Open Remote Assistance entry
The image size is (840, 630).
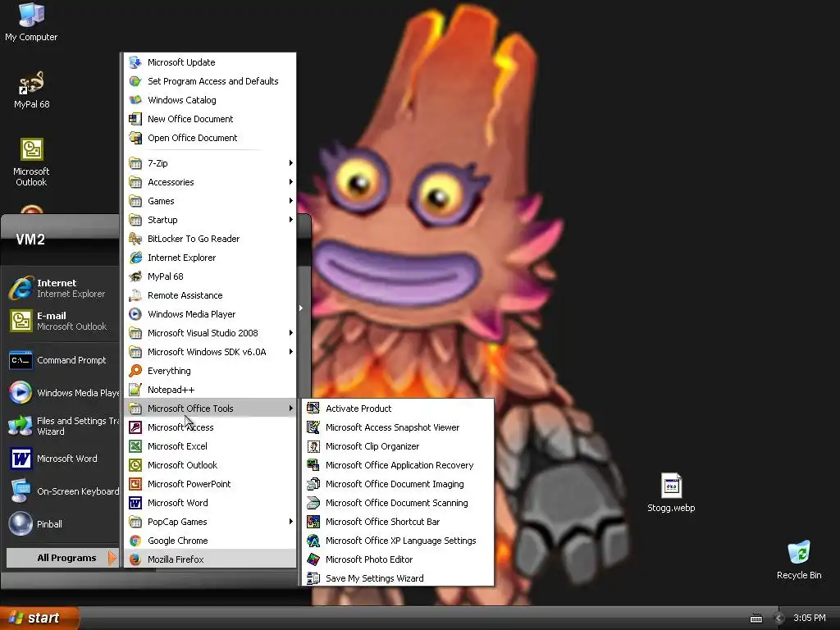(209, 295)
